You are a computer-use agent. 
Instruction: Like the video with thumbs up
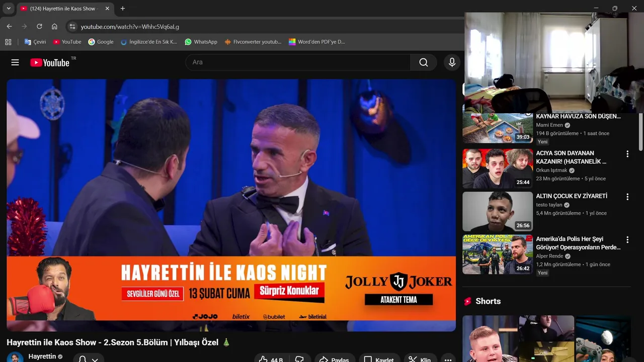(271, 359)
